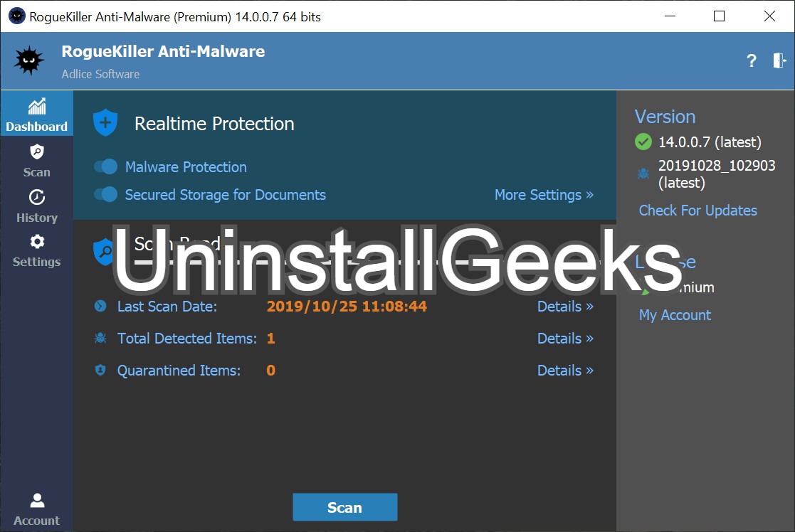
Task: Click the exit door icon in header
Action: (x=779, y=60)
